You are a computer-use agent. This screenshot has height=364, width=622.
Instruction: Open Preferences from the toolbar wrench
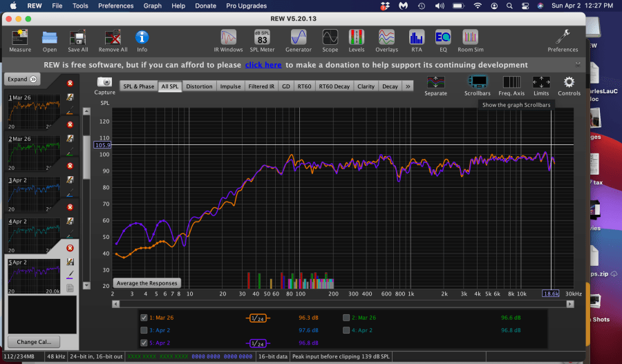(563, 41)
